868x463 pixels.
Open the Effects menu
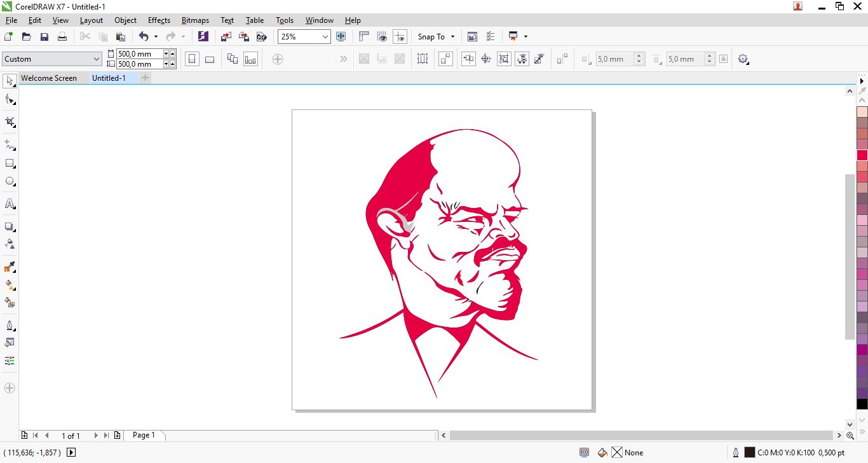(159, 20)
